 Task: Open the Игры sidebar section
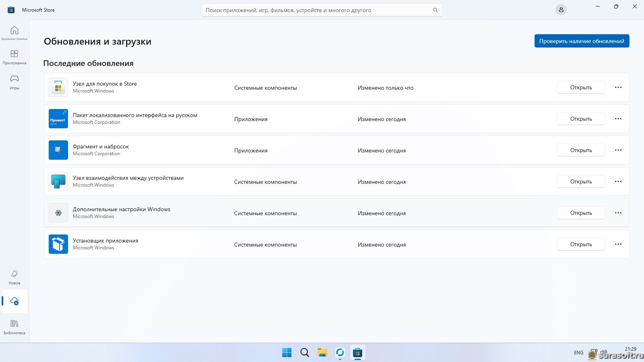[x=14, y=82]
